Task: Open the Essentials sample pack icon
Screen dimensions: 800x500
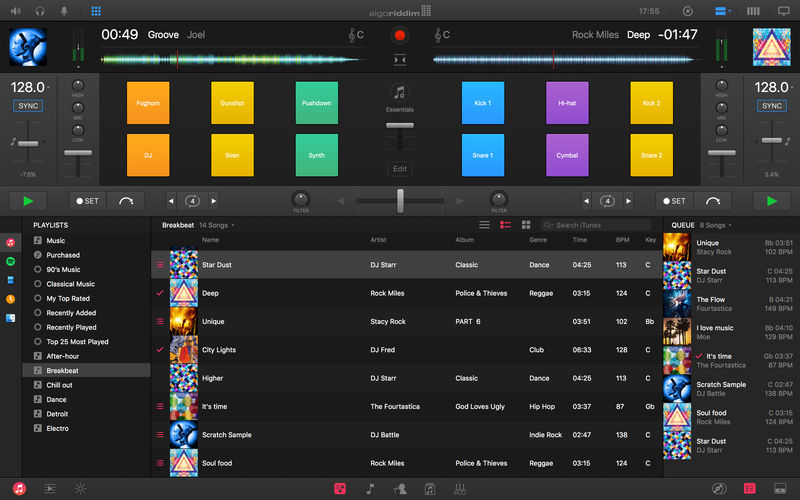Action: [400, 92]
